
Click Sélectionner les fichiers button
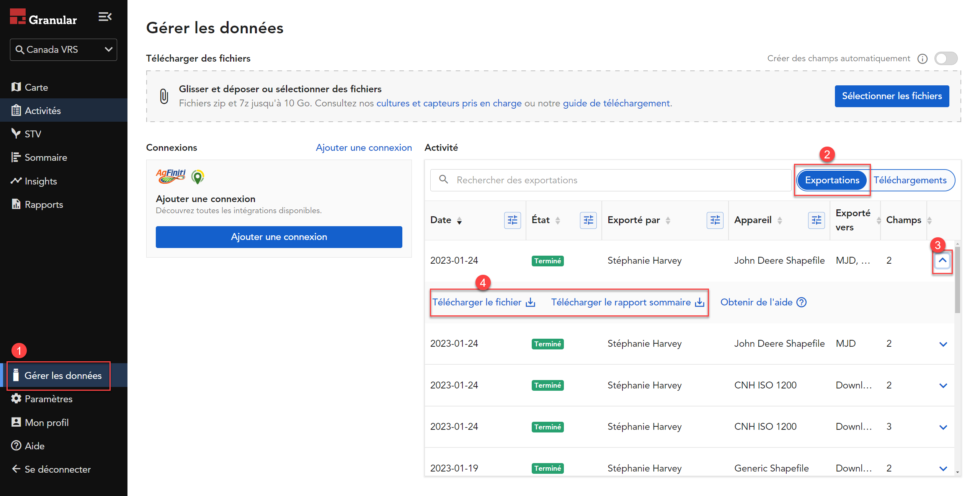click(892, 96)
